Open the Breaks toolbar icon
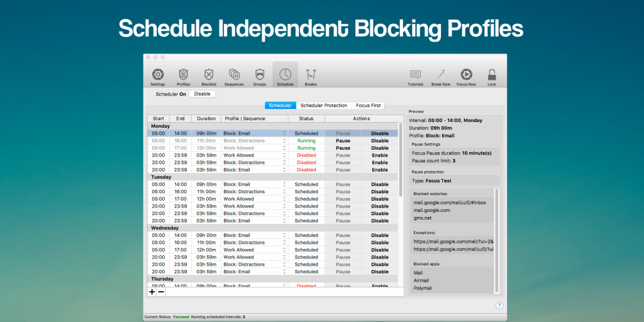This screenshot has height=322, width=644. pyautogui.click(x=311, y=74)
